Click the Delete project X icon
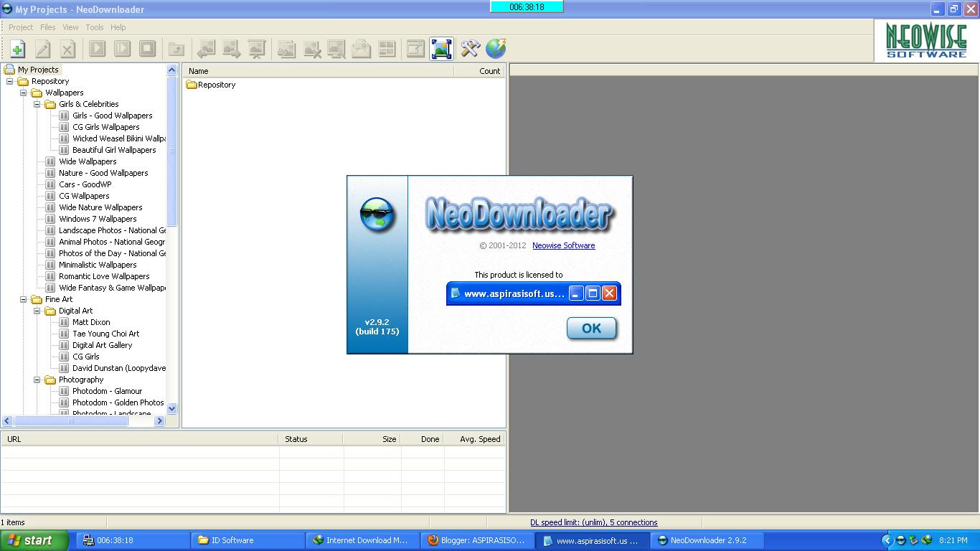The height and width of the screenshot is (551, 980). pos(67,49)
